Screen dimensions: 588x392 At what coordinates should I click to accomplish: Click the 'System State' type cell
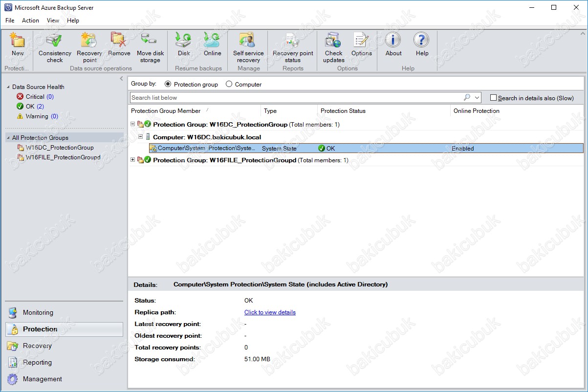279,149
